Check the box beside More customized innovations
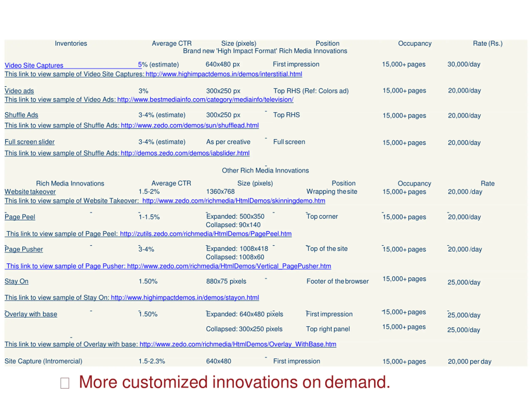532x399 pixels. pos(65,383)
